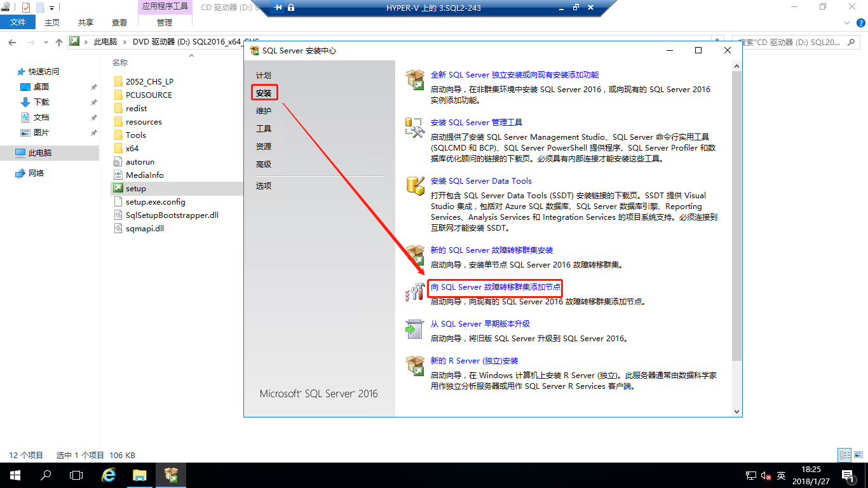Select the Tools folder

click(136, 135)
